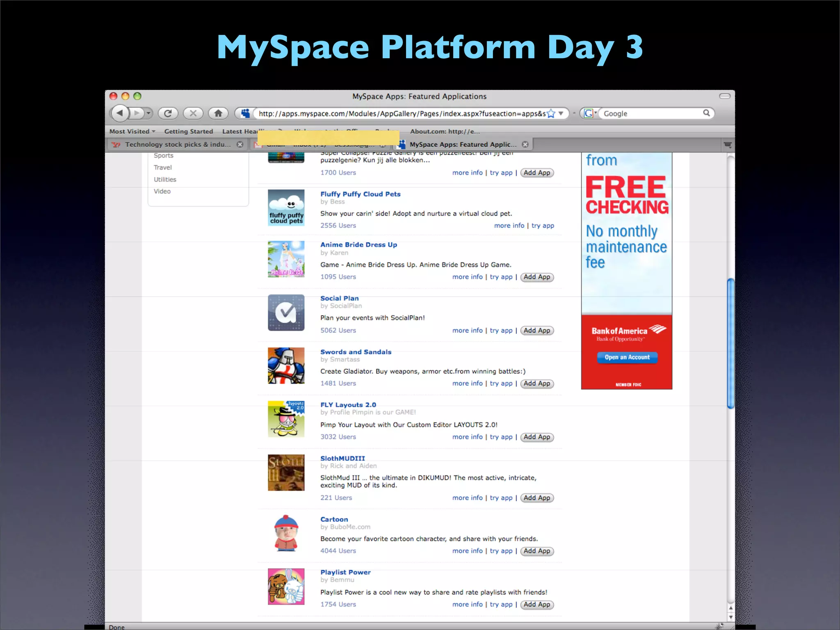840x630 pixels.
Task: Click the Stop loading X button
Action: tap(193, 113)
